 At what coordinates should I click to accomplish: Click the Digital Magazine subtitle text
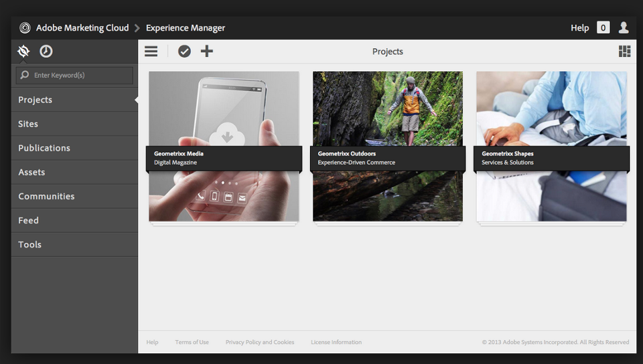pos(175,163)
